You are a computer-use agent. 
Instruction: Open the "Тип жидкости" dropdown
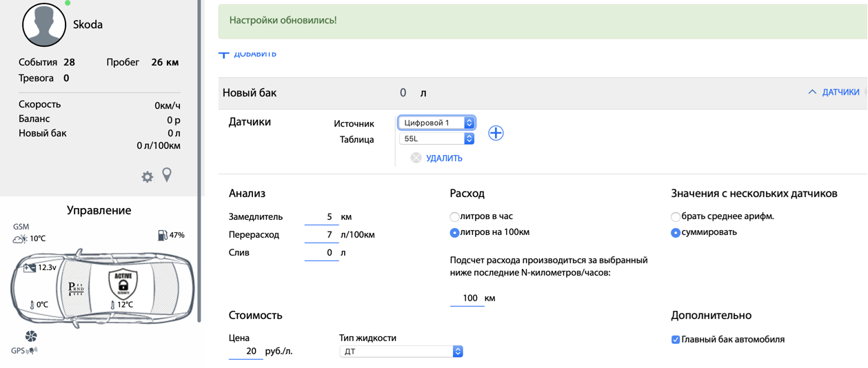point(401,351)
